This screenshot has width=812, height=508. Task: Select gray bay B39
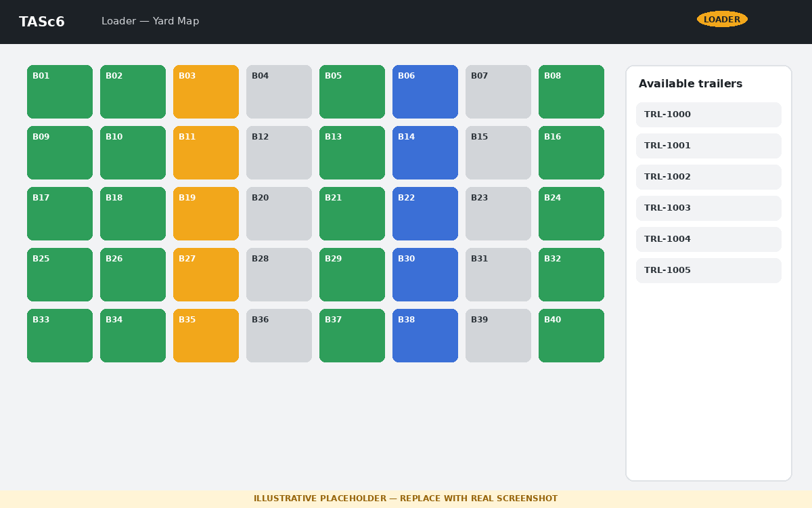(498, 336)
